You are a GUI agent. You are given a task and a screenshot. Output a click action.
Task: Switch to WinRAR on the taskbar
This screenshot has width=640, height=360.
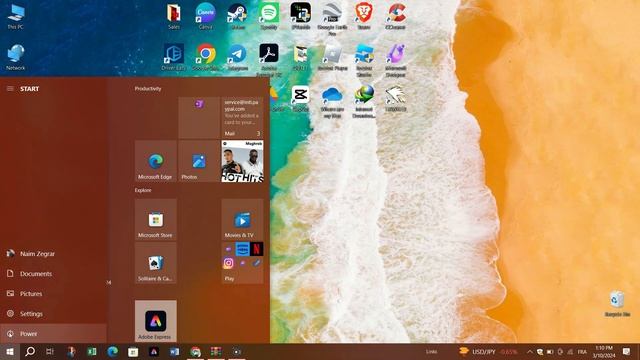coord(216,351)
